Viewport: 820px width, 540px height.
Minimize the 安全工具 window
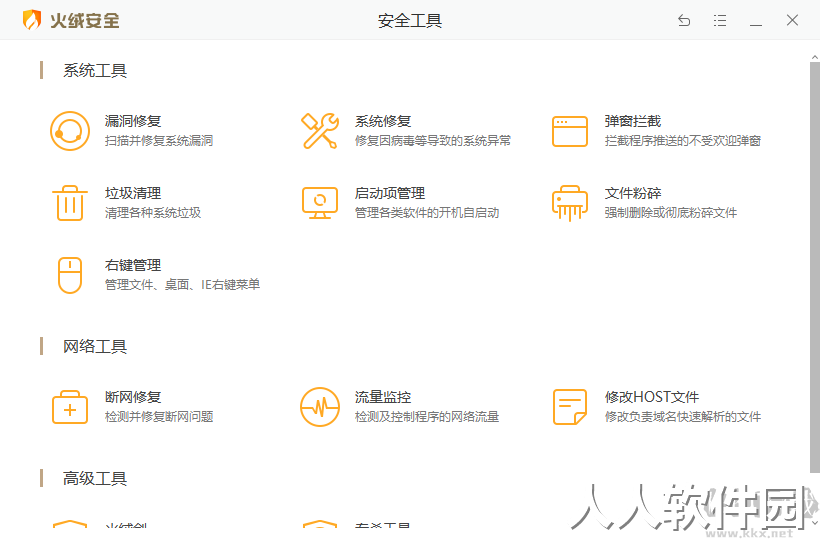point(756,24)
